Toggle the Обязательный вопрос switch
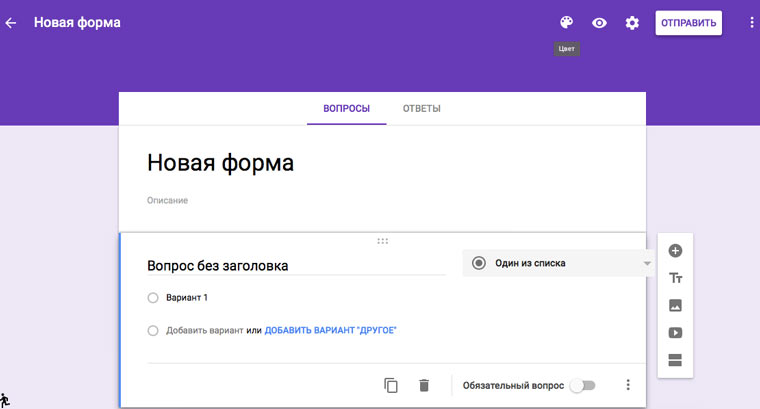Viewport: 760px width, 409px height. 581,385
